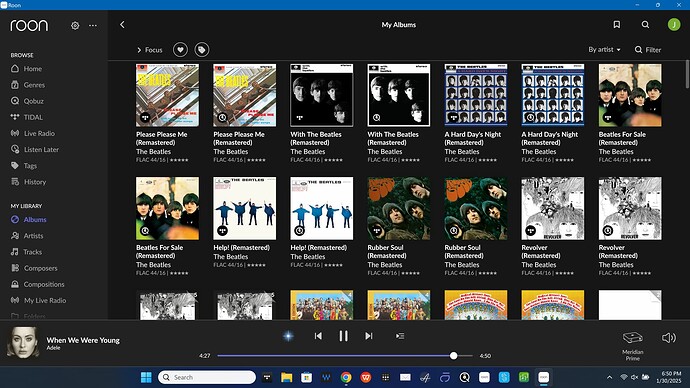The width and height of the screenshot is (690, 388).
Task: Click the Windows taskbar Search box
Action: [x=207, y=377]
